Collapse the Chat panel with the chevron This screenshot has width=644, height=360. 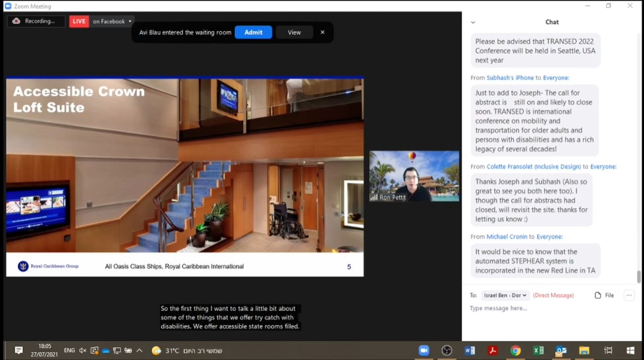click(x=473, y=22)
